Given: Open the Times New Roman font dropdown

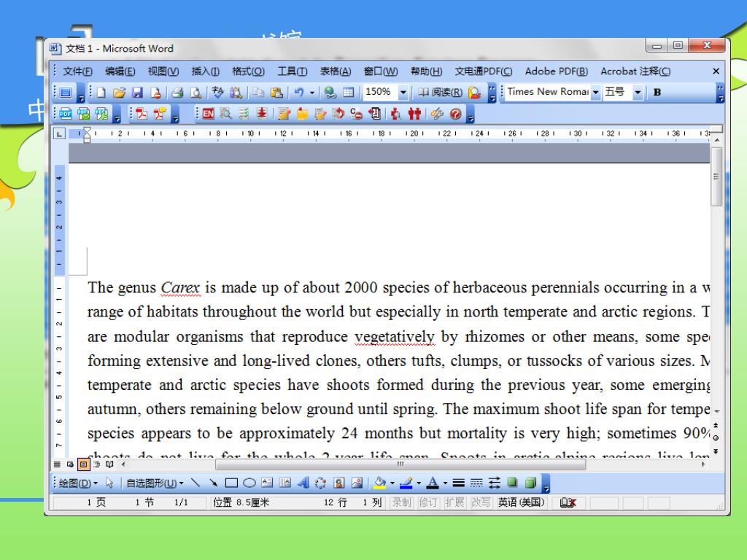Looking at the screenshot, I should (595, 93).
